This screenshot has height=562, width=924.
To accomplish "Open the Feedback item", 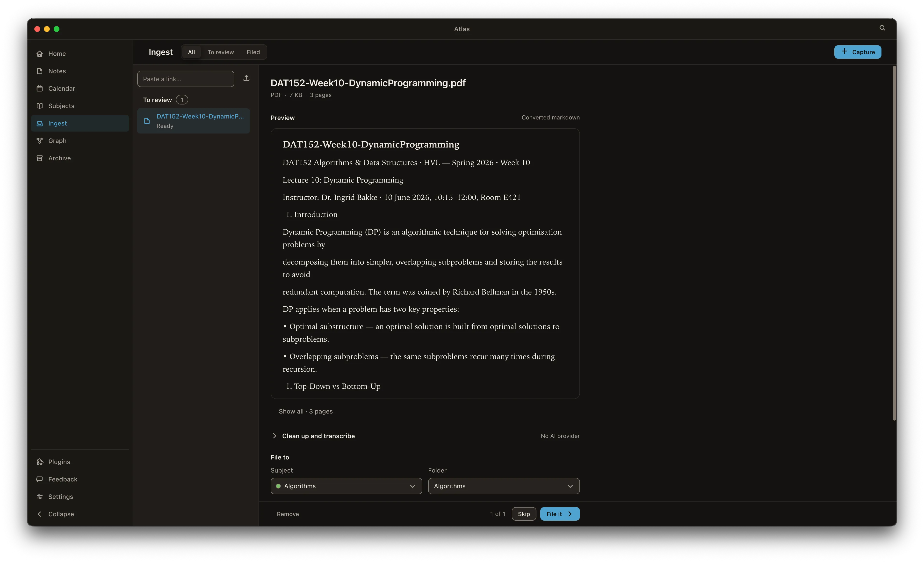I will click(80, 479).
